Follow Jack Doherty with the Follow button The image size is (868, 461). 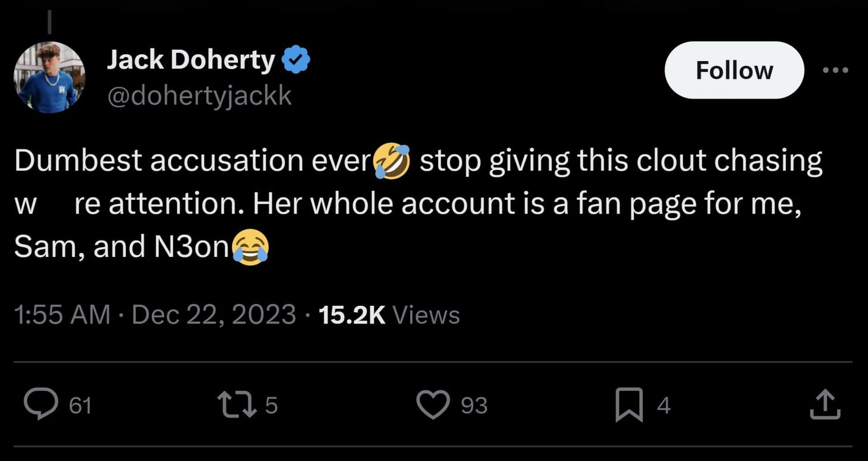[734, 70]
